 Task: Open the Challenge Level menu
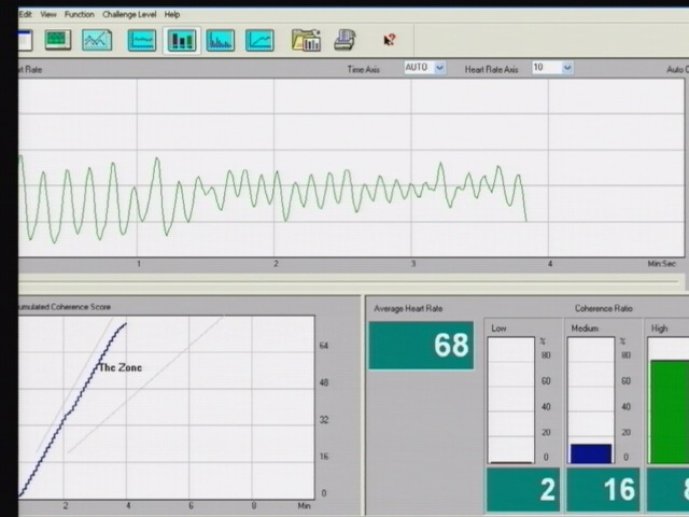[x=129, y=14]
